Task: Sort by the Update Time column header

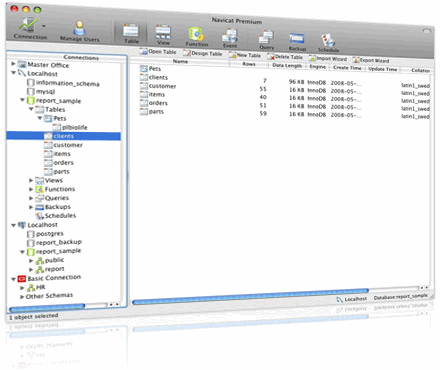Action: click(382, 69)
